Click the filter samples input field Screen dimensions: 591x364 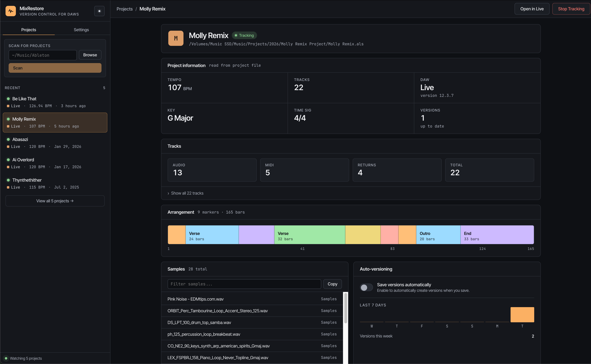(244, 284)
